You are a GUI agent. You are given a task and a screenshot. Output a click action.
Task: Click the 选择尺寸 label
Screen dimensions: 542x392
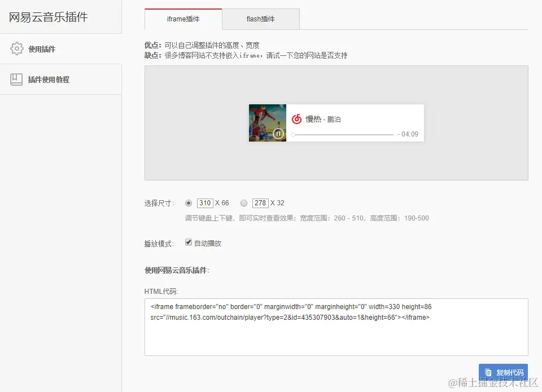(159, 203)
